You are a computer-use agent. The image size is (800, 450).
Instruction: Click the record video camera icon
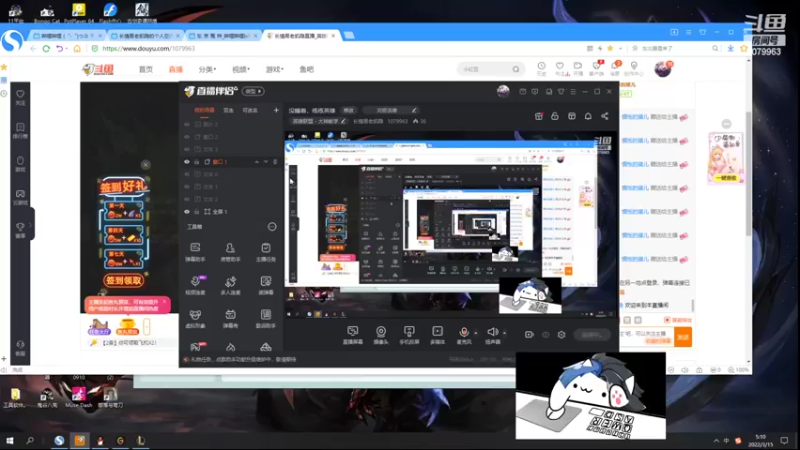[529, 335]
